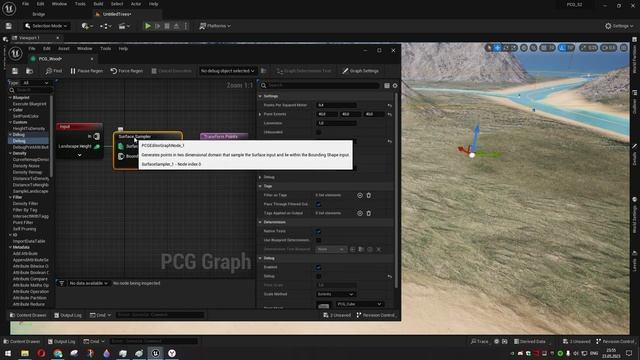Viewport: 640px width, 360px height.
Task: Click Points Per Squared Meter value field
Action: pos(336,105)
